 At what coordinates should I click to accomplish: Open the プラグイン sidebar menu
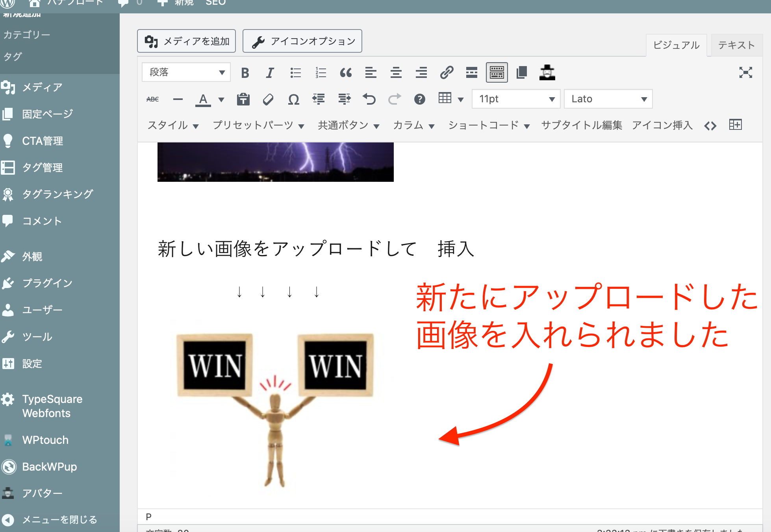(47, 283)
